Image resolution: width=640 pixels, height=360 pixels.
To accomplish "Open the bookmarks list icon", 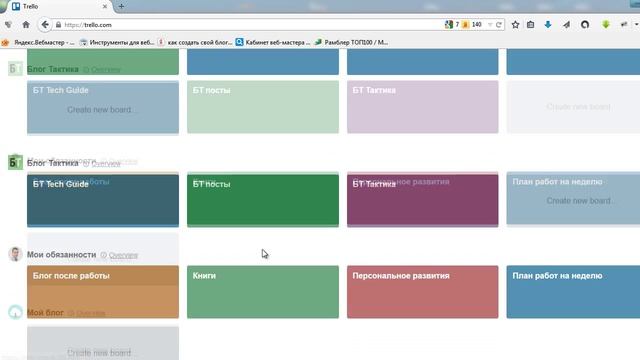I will (x=531, y=25).
